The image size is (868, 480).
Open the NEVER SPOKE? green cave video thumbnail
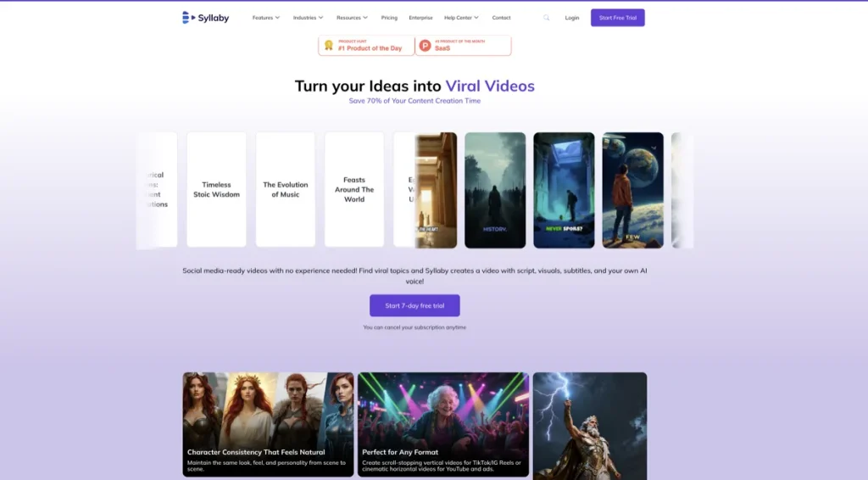click(x=564, y=190)
